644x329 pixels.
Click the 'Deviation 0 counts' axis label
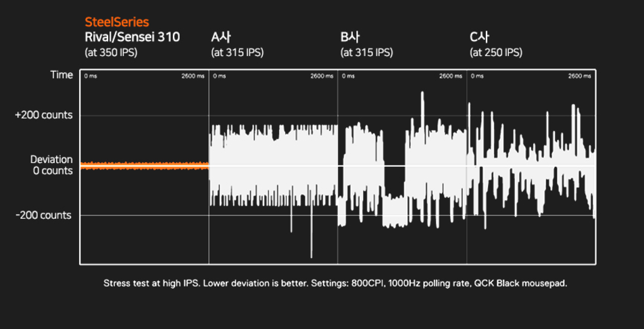point(53,165)
